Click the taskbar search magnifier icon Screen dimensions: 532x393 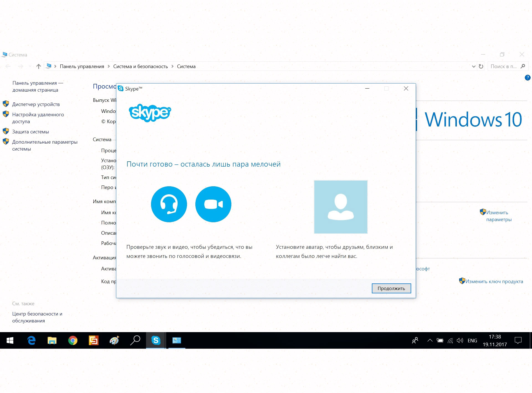135,340
